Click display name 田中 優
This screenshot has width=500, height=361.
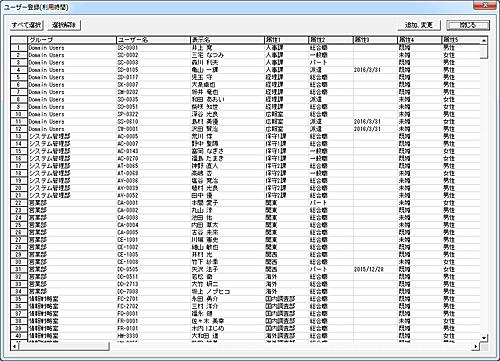tap(202, 195)
